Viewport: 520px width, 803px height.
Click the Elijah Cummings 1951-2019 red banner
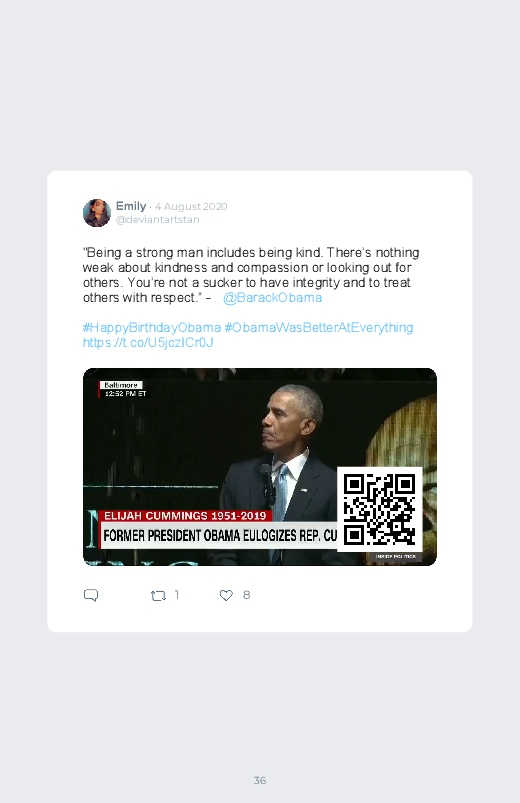pyautogui.click(x=185, y=516)
